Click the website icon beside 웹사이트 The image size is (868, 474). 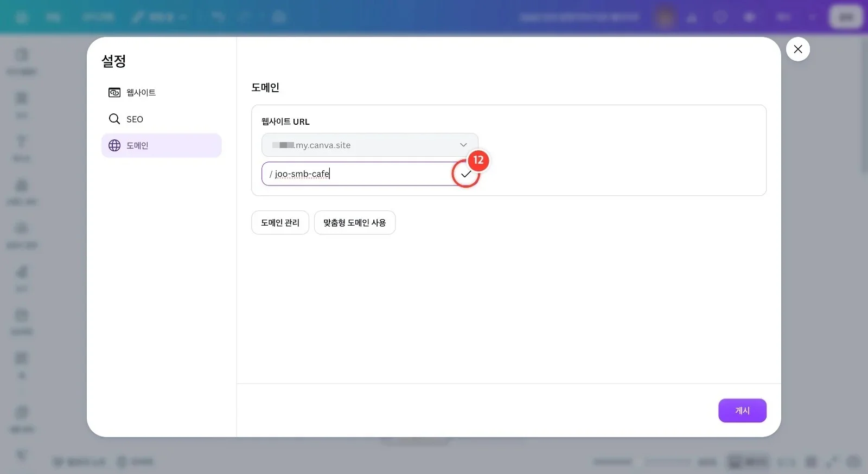click(114, 93)
